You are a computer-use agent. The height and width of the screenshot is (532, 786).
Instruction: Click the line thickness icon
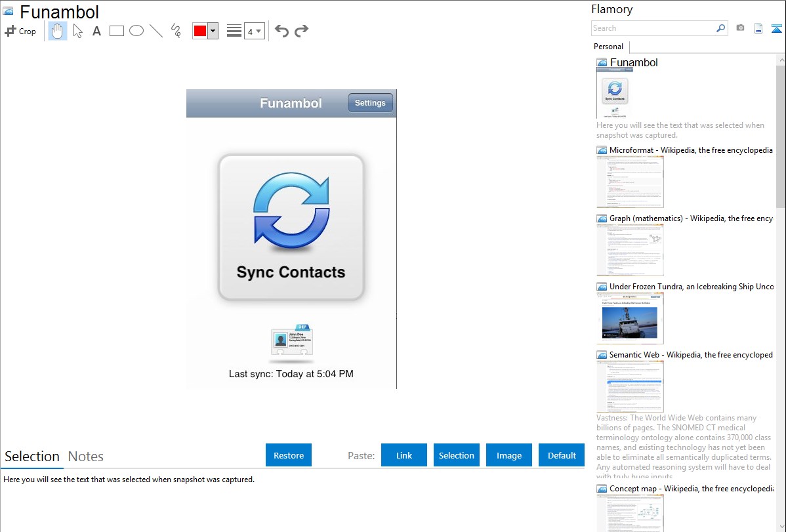[234, 31]
